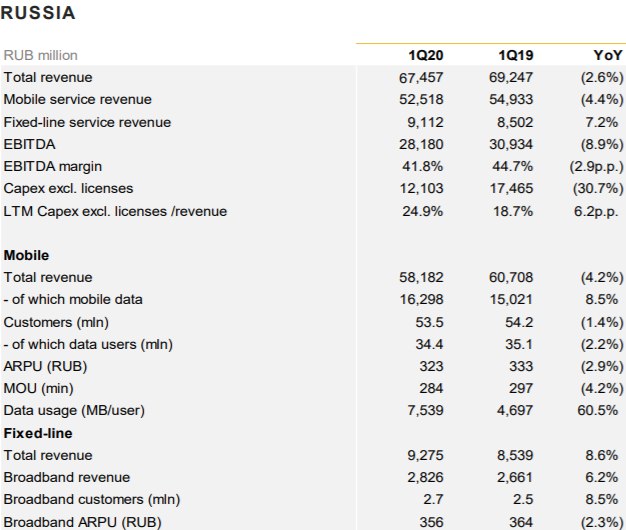Select 58,182 mobile total revenue
The image size is (626, 530).
pos(421,277)
